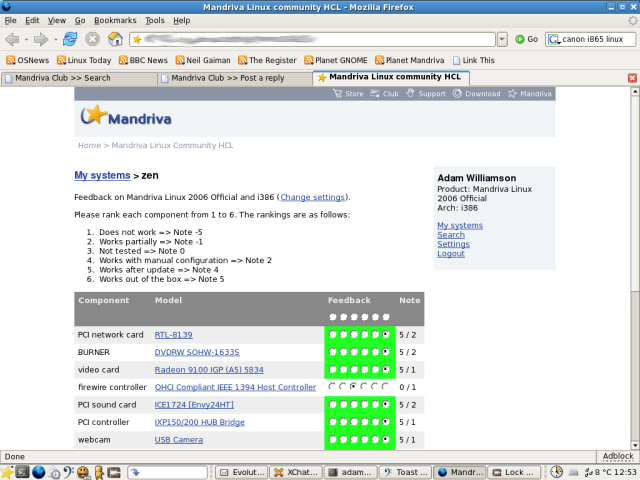Image resolution: width=640 pixels, height=480 pixels.
Task: Click the printer tray icon
Action: (x=573, y=472)
